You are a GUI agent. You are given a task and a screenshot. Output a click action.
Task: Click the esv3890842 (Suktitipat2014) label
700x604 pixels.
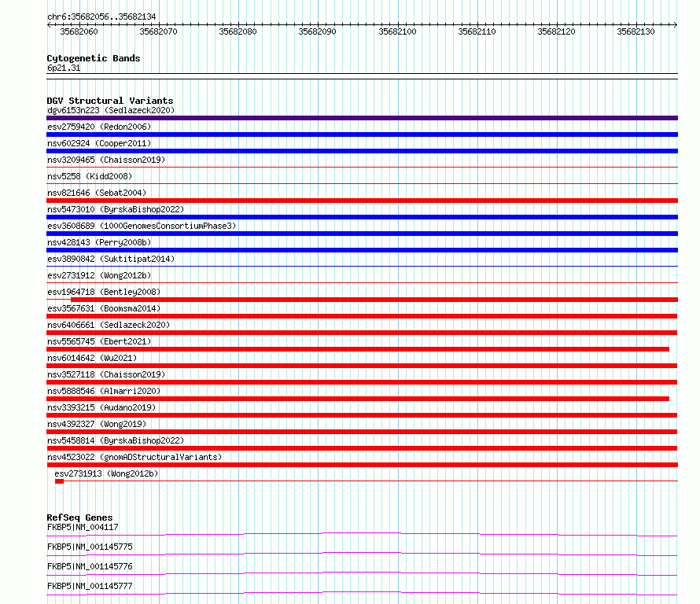(111, 259)
